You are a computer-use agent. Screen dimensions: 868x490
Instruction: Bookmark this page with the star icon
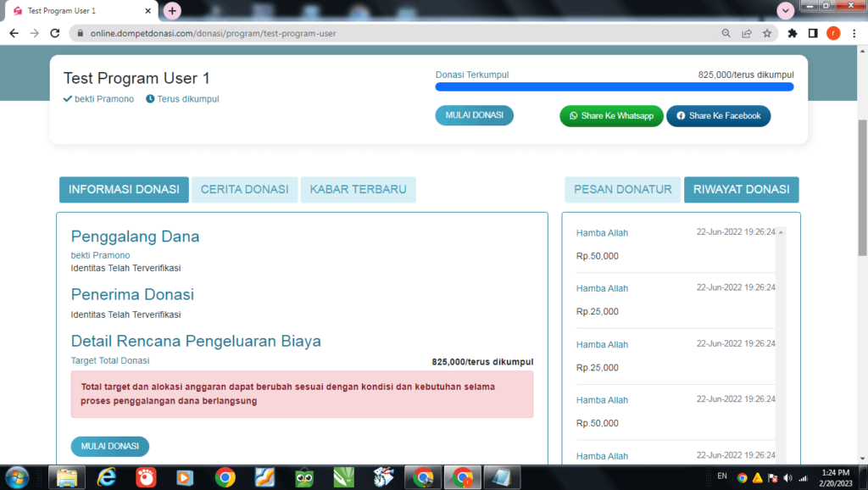pos(767,33)
